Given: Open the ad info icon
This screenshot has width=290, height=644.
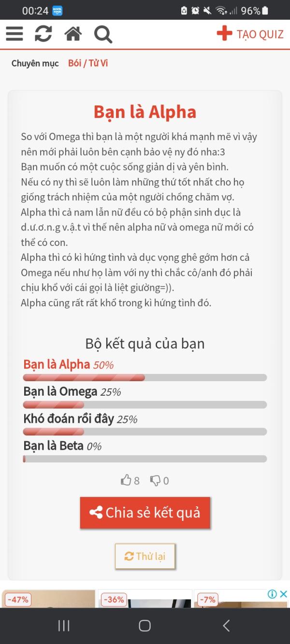Looking at the screenshot, I should coord(272,594).
